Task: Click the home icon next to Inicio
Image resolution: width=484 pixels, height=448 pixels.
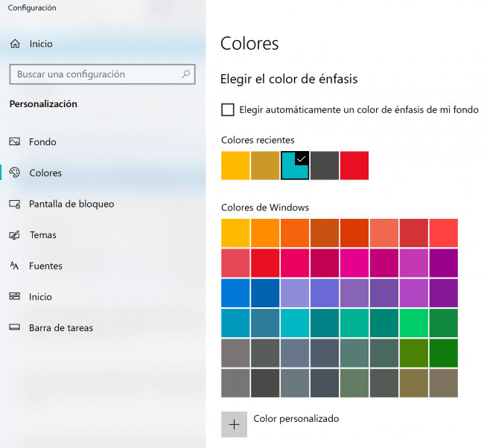Action: pos(15,44)
